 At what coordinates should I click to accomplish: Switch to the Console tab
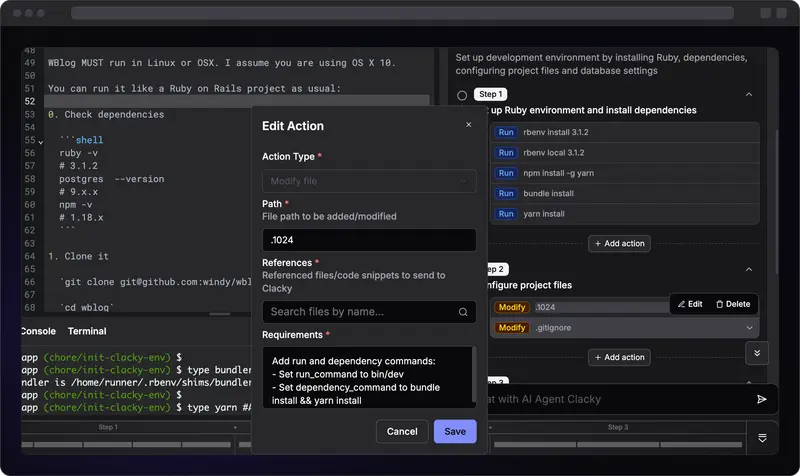38,331
